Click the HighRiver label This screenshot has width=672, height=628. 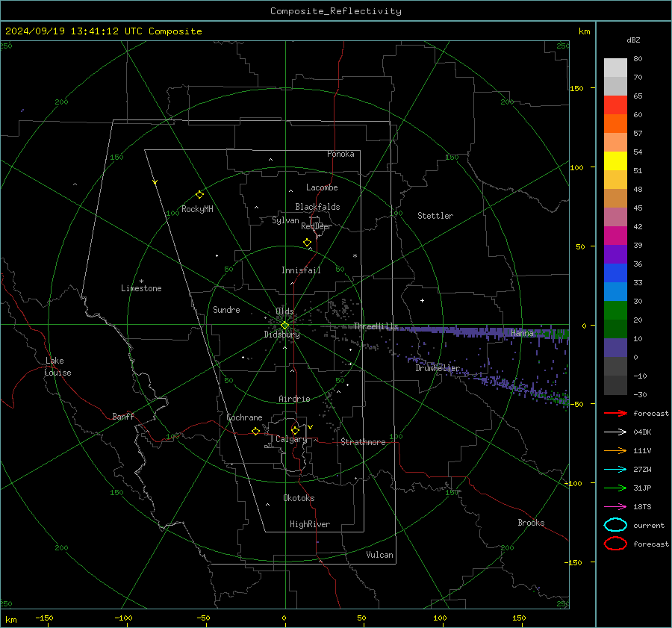click(x=310, y=524)
